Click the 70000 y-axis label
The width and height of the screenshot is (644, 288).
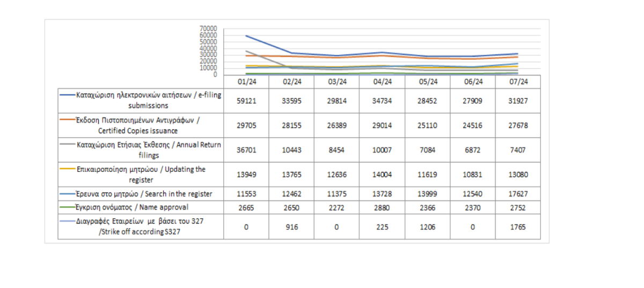[208, 29]
